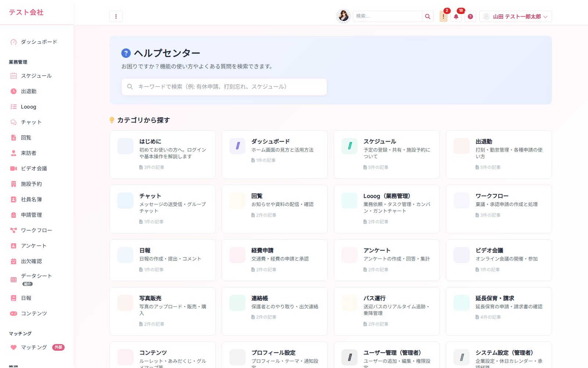Click the 出退勤 clock icon in the sidebar
The image size is (588, 368).
(x=14, y=91)
